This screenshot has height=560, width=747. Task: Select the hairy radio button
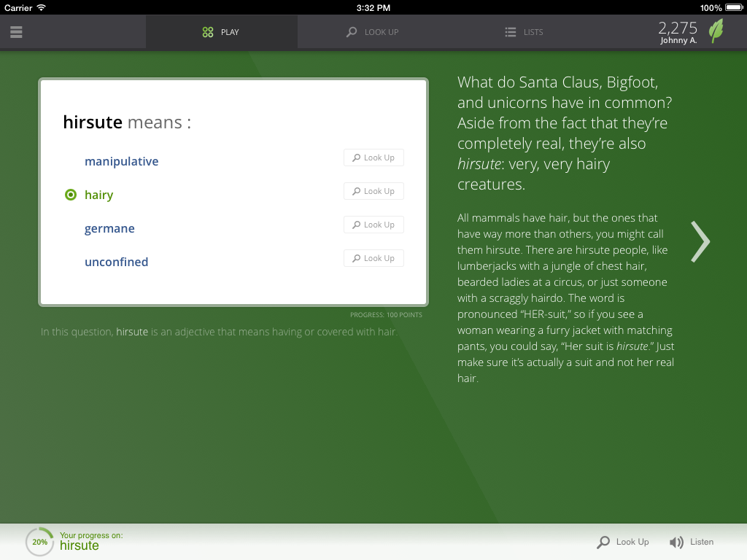pos(71,195)
